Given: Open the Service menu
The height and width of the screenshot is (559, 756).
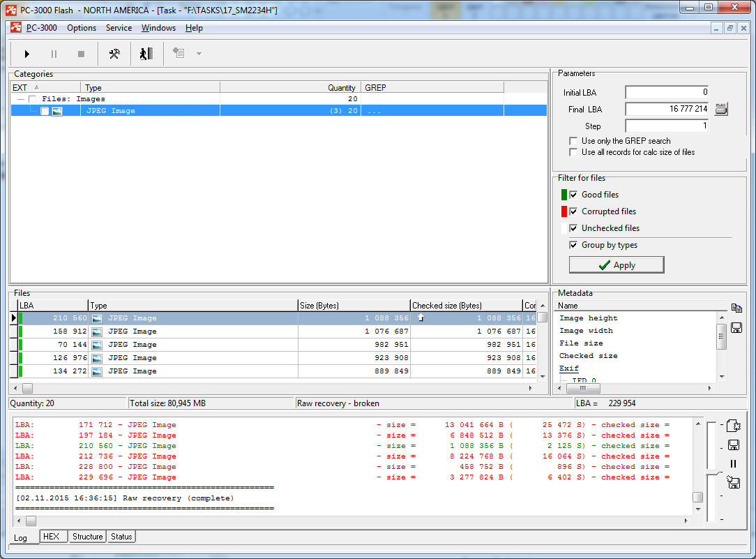Looking at the screenshot, I should [x=119, y=28].
